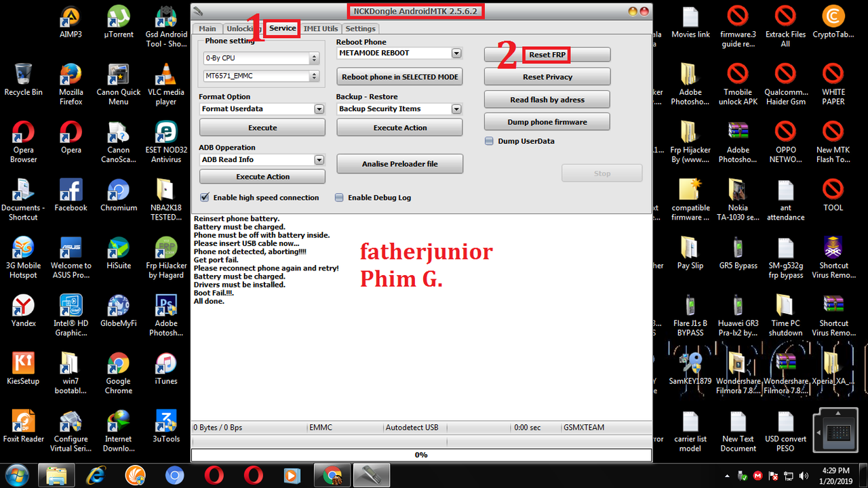Expand the Backup Security Items dropdown
The height and width of the screenshot is (488, 868).
tap(456, 108)
